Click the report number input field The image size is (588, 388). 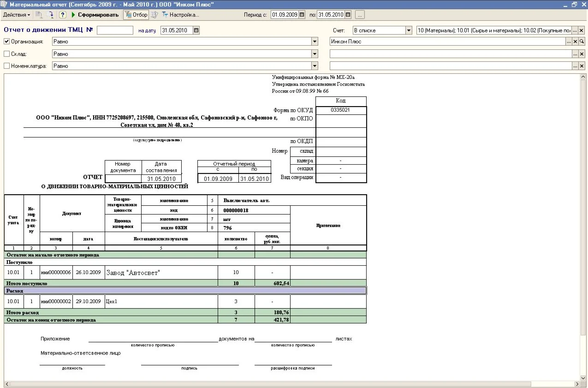[115, 30]
